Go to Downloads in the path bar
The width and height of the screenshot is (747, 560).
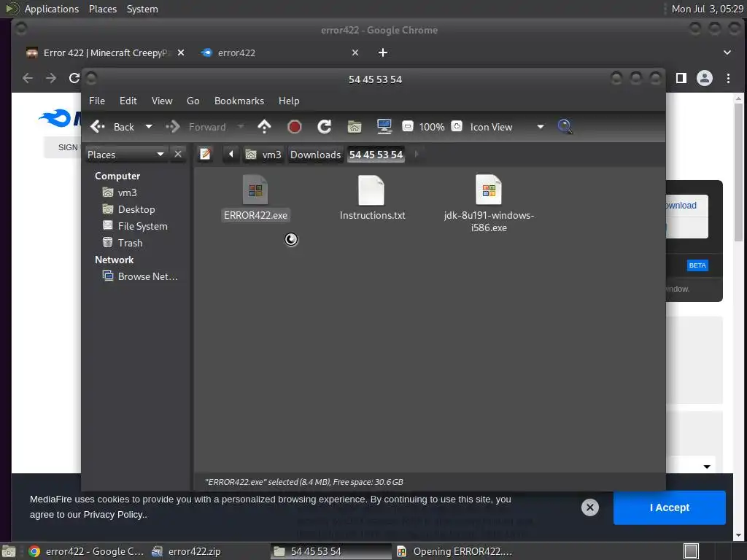point(315,155)
